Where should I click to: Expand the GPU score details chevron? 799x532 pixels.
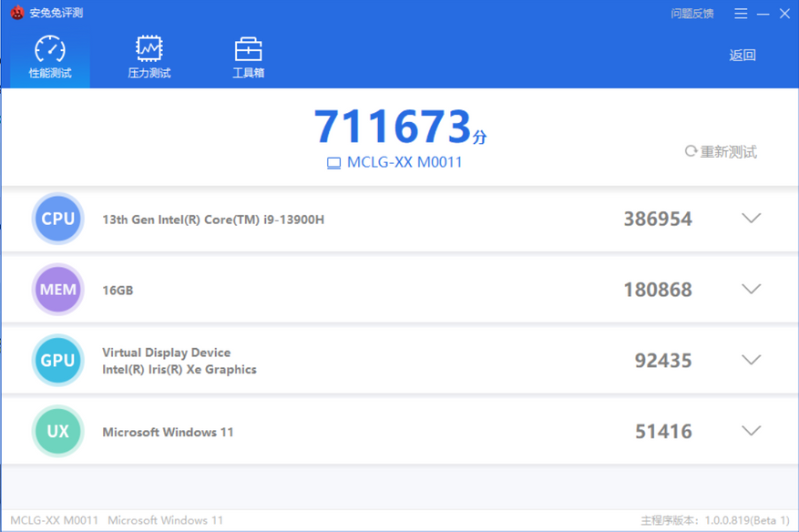point(751,360)
